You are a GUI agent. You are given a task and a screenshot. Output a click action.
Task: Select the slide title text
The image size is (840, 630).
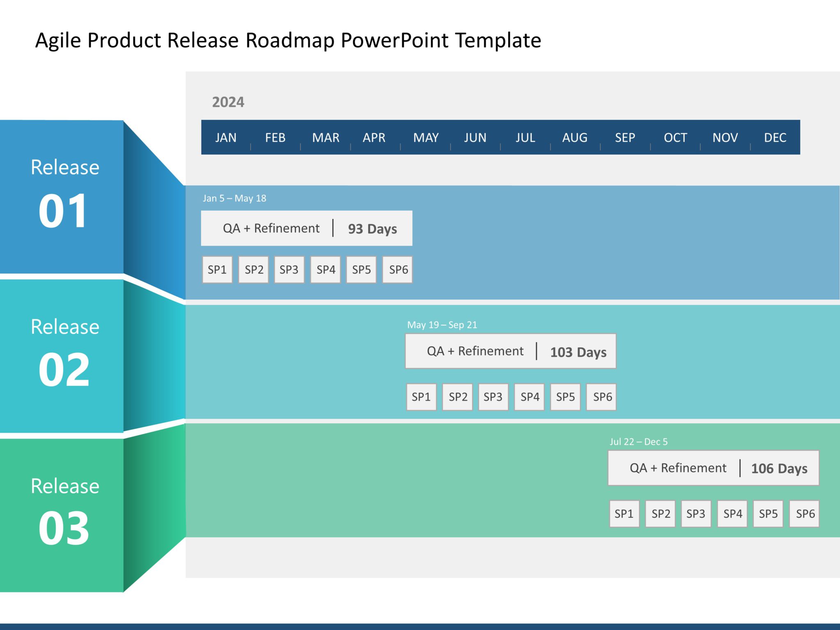pyautogui.click(x=288, y=41)
